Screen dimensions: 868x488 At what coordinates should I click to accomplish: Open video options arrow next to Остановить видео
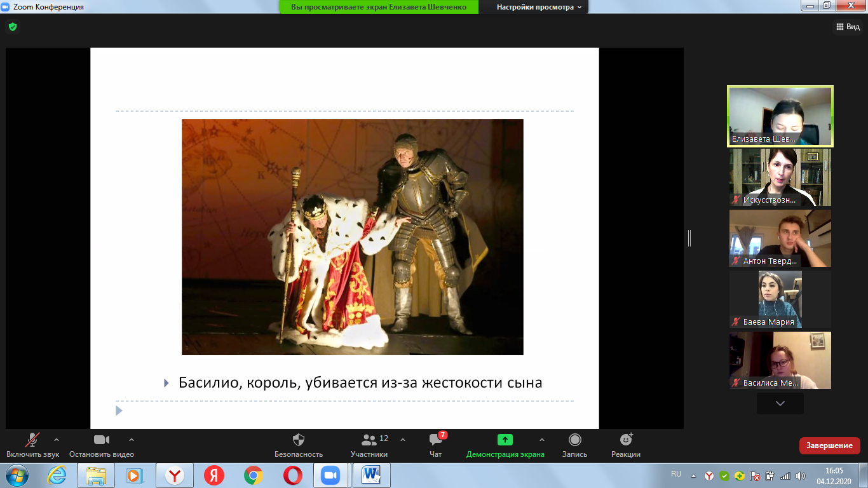click(x=132, y=440)
